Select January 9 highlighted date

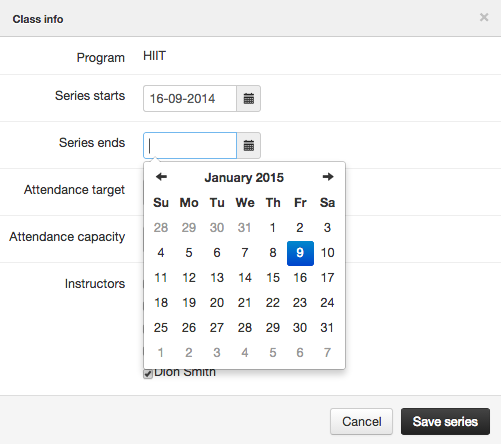click(x=300, y=253)
